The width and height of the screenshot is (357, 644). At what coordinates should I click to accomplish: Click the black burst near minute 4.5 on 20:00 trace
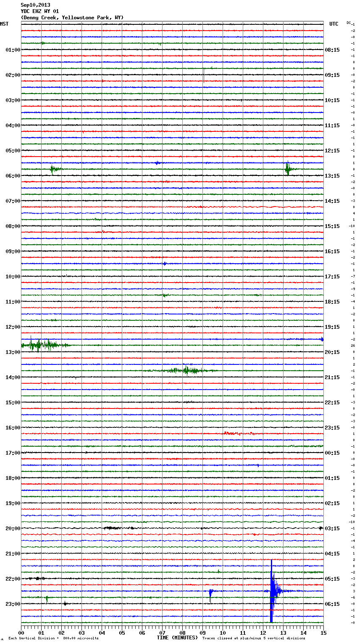[112, 528]
